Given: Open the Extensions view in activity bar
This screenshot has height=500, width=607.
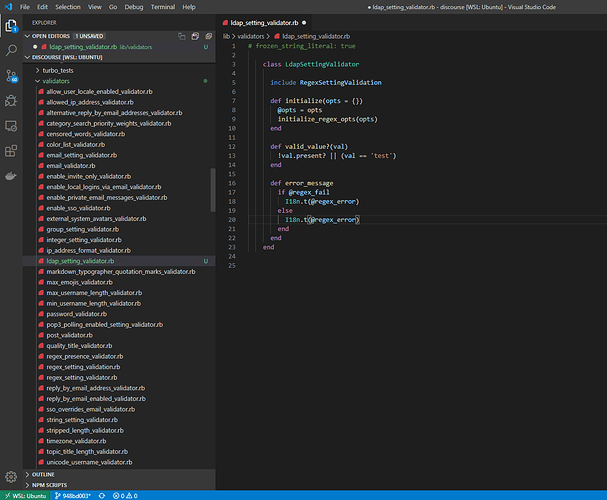Looking at the screenshot, I should 11,151.
